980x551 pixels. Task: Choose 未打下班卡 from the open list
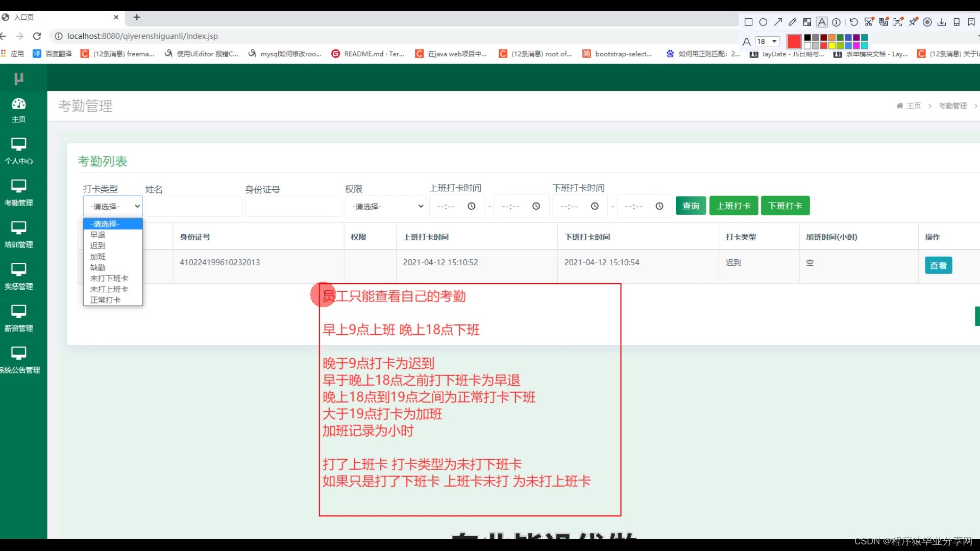pyautogui.click(x=109, y=278)
